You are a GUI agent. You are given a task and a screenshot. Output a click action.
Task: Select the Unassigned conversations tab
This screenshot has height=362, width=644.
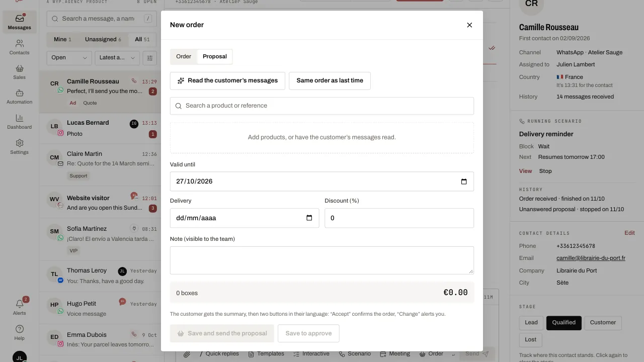click(x=103, y=39)
